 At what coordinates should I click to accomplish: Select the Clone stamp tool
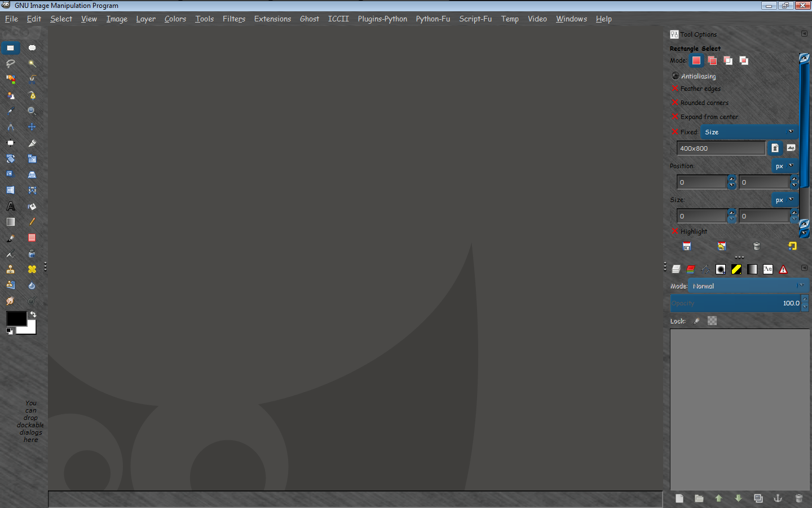click(x=11, y=269)
